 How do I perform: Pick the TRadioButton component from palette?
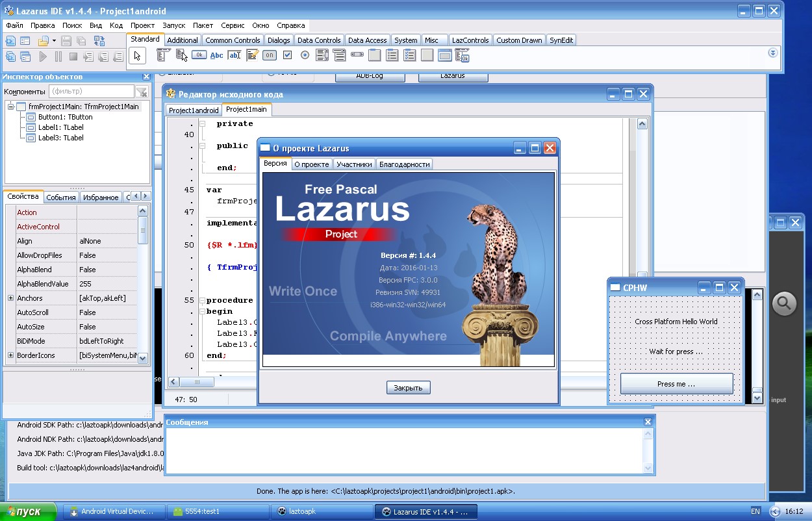point(305,55)
